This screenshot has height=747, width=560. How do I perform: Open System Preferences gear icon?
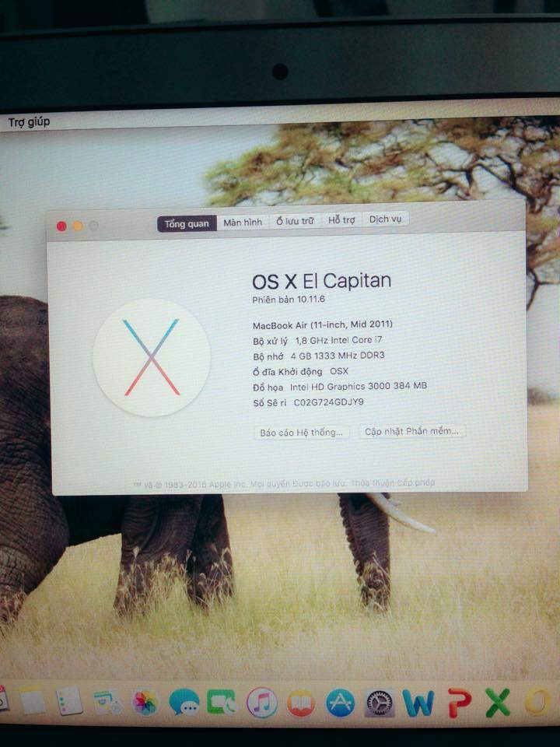tap(380, 703)
